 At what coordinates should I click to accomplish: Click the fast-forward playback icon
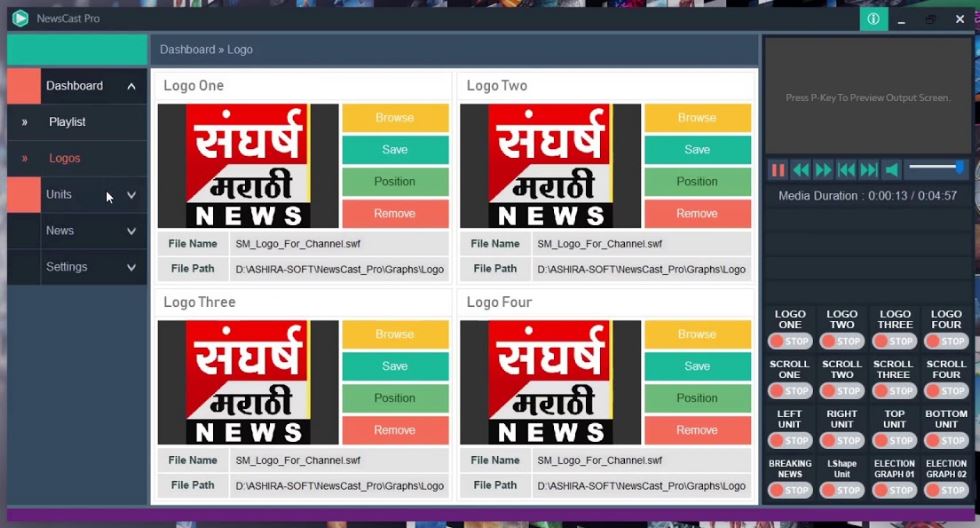click(x=823, y=169)
